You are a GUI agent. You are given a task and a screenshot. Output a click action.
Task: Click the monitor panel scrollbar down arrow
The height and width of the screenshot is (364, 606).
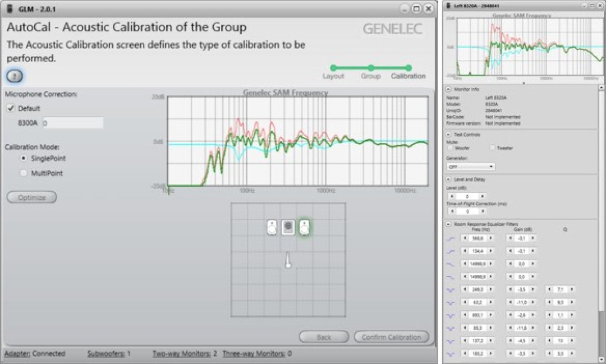pyautogui.click(x=601, y=360)
